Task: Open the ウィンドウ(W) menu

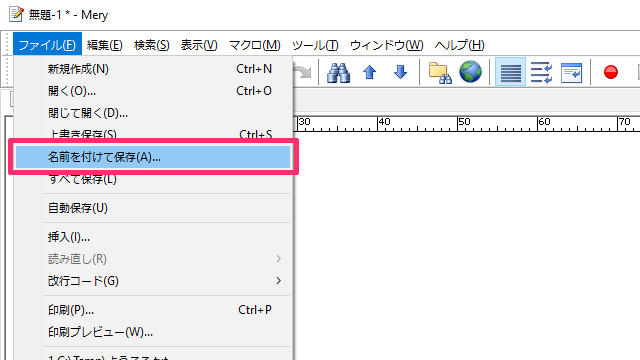Action: point(387,44)
